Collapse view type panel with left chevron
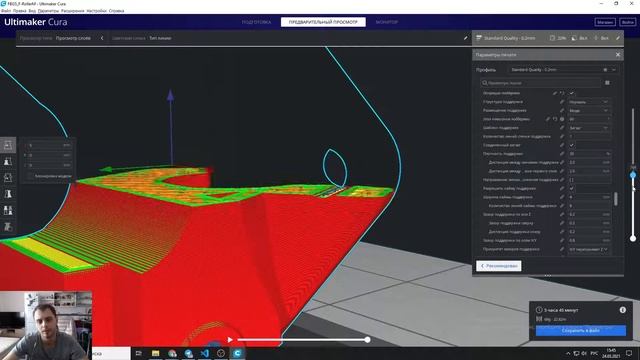Screen dimensions: 640x360 [102, 38]
